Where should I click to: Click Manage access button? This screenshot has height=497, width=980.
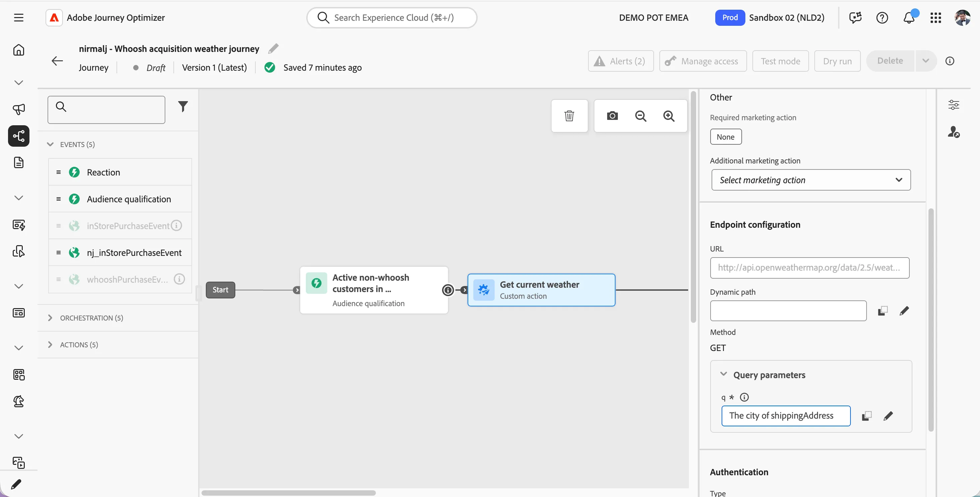pos(703,61)
